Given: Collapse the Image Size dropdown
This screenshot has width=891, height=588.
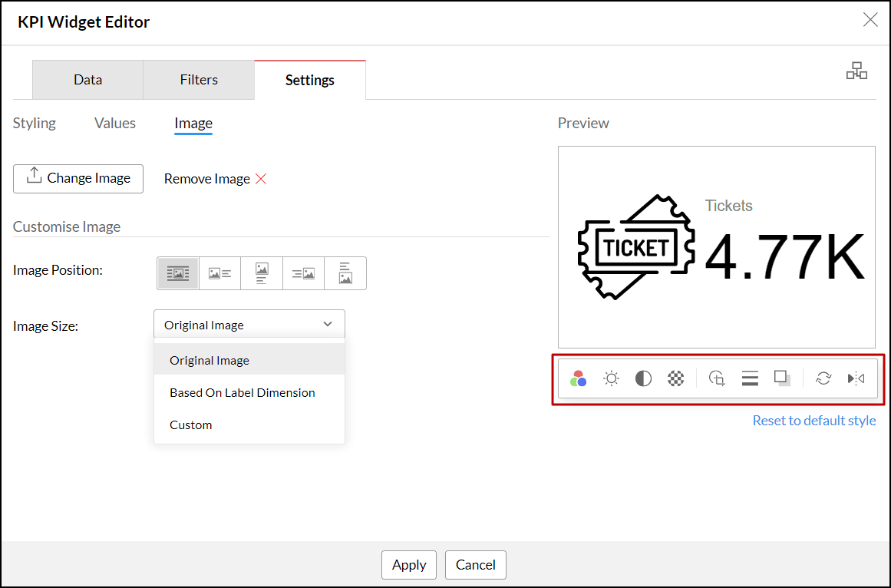Looking at the screenshot, I should point(249,325).
